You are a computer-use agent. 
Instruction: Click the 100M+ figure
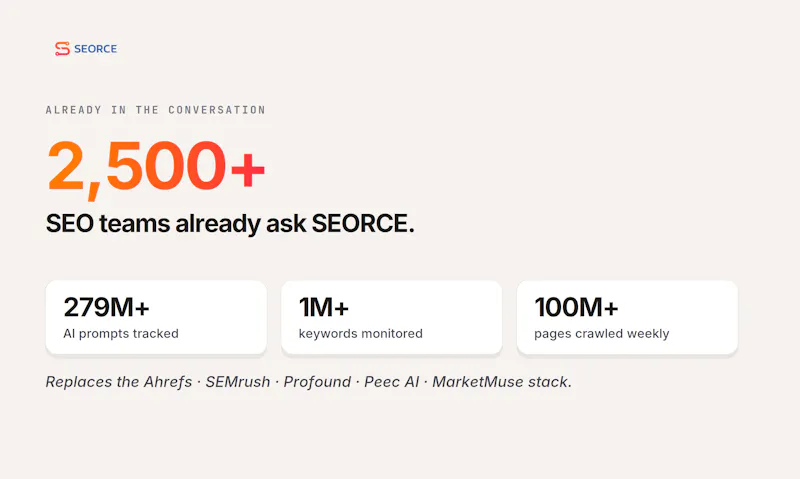(x=577, y=307)
